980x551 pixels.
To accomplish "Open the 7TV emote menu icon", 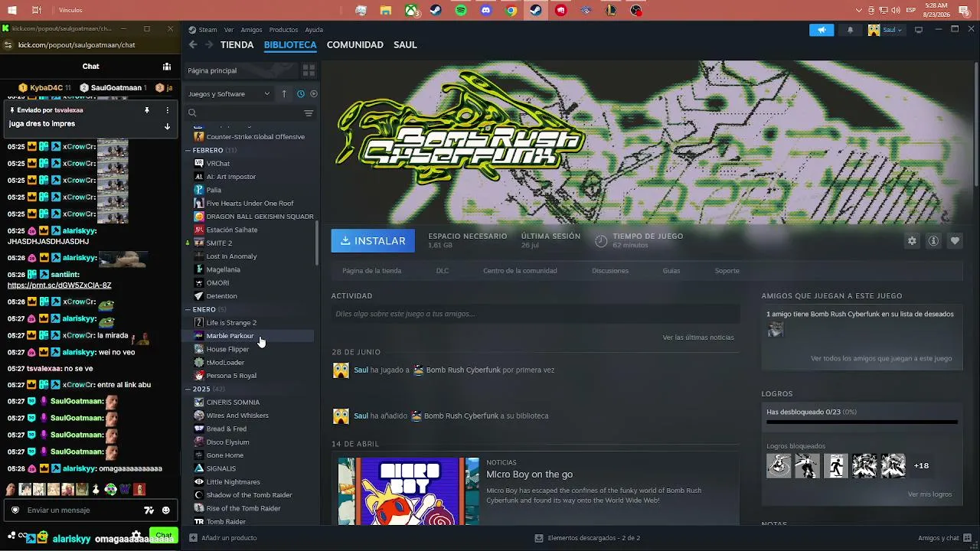I will [149, 510].
